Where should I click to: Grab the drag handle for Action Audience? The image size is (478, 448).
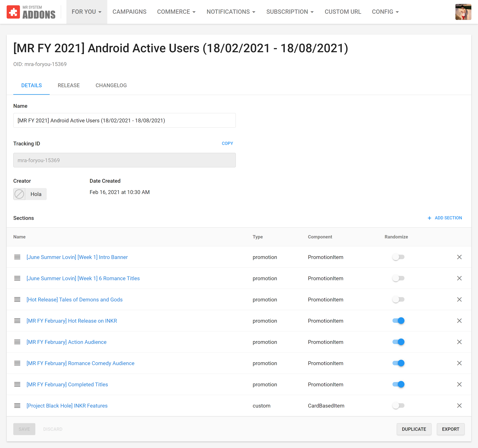coord(17,342)
